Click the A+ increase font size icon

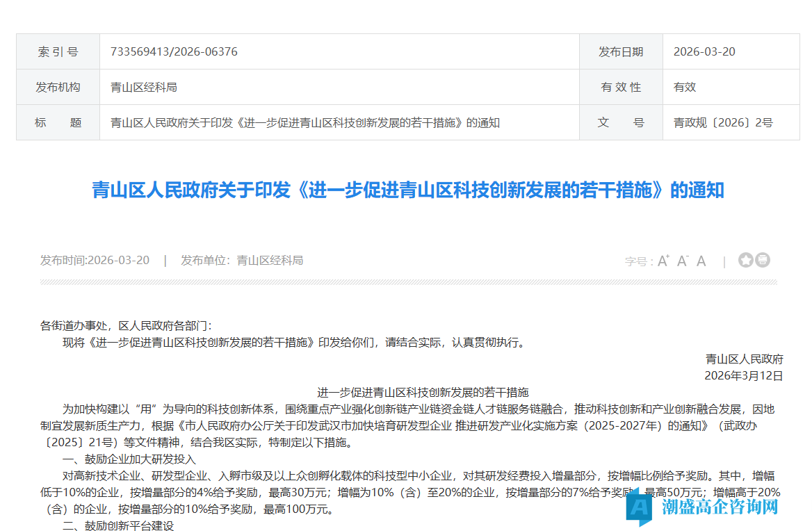(663, 260)
